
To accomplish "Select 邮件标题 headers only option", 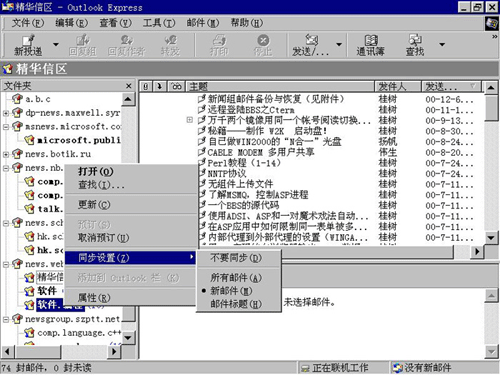I will [236, 304].
